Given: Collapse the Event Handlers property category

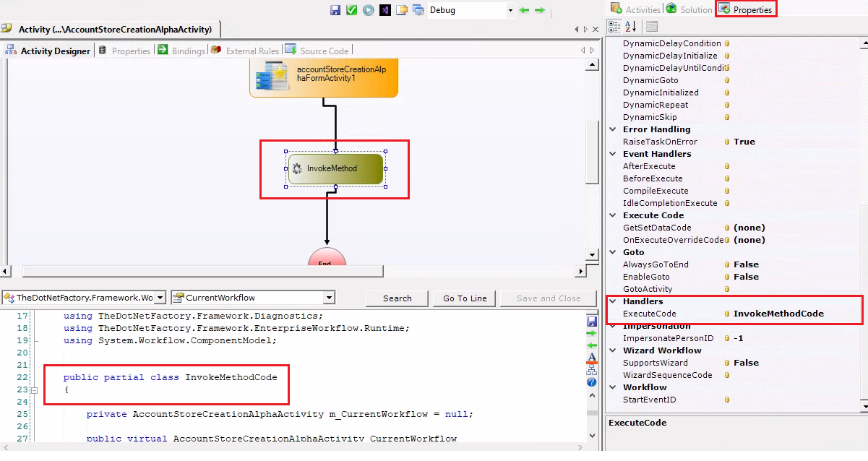Looking at the screenshot, I should point(614,154).
